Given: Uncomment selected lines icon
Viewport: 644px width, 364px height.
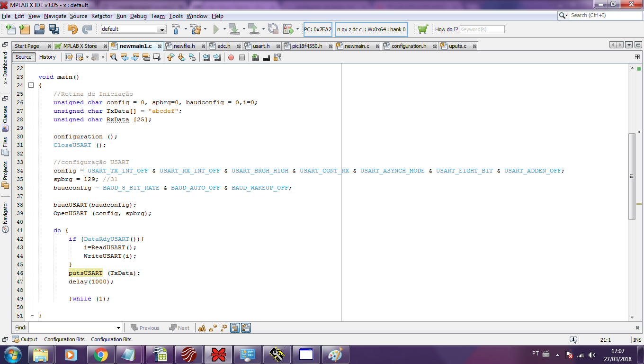Looking at the screenshot, I should 267,57.
